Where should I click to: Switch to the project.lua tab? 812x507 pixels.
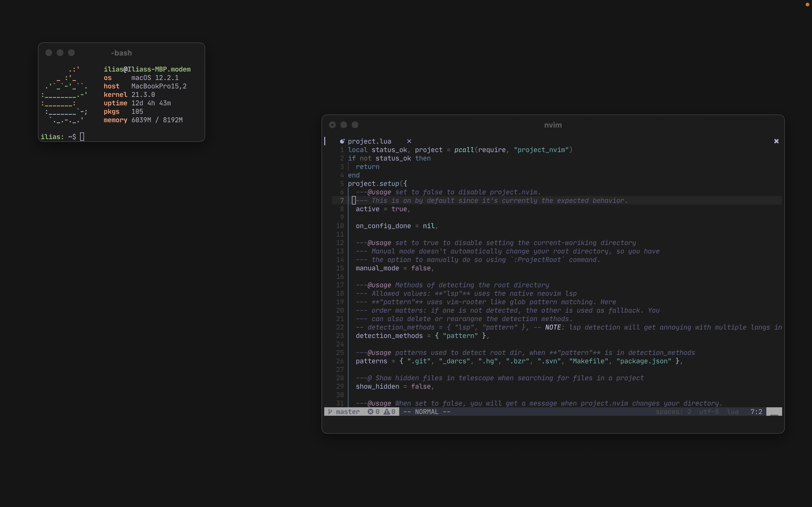[369, 141]
